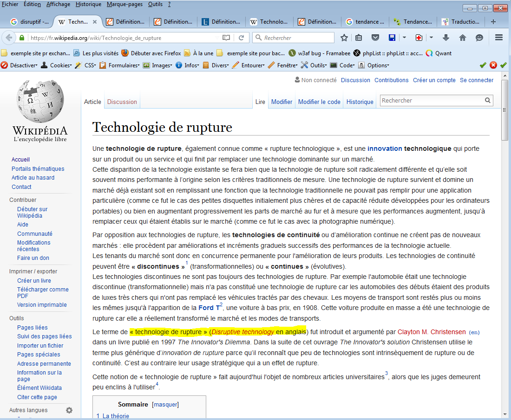Open the downloads arrow icon
The height and width of the screenshot is (420, 511).
[x=446, y=38]
